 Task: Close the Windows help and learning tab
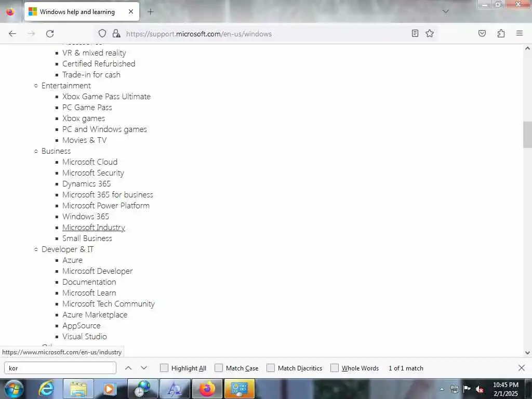click(131, 11)
